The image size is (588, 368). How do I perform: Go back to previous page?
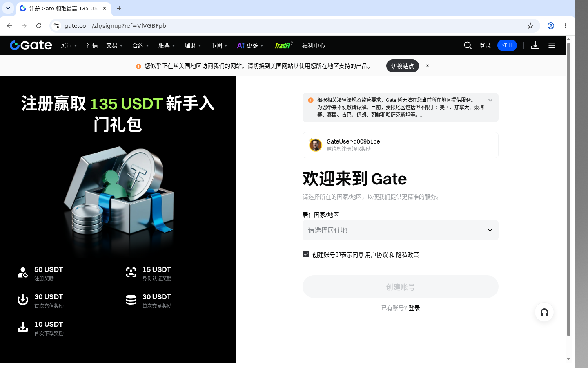pos(9,26)
